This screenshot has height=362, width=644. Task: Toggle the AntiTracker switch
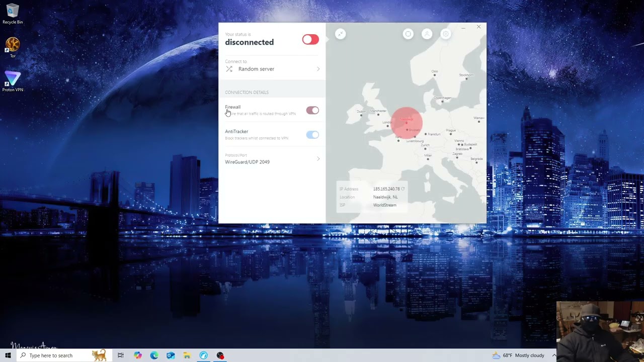click(x=312, y=134)
